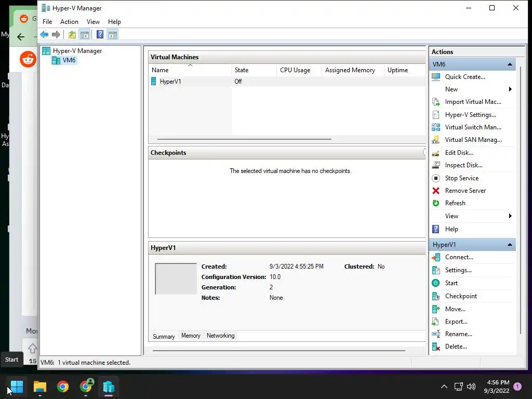Screen dimensions: 532x399
Task: Open the Windows Start button
Action: [17, 387]
